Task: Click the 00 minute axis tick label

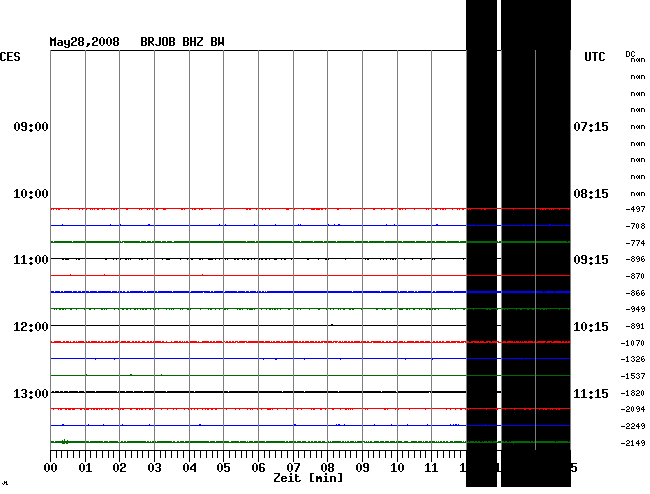Action: [51, 468]
